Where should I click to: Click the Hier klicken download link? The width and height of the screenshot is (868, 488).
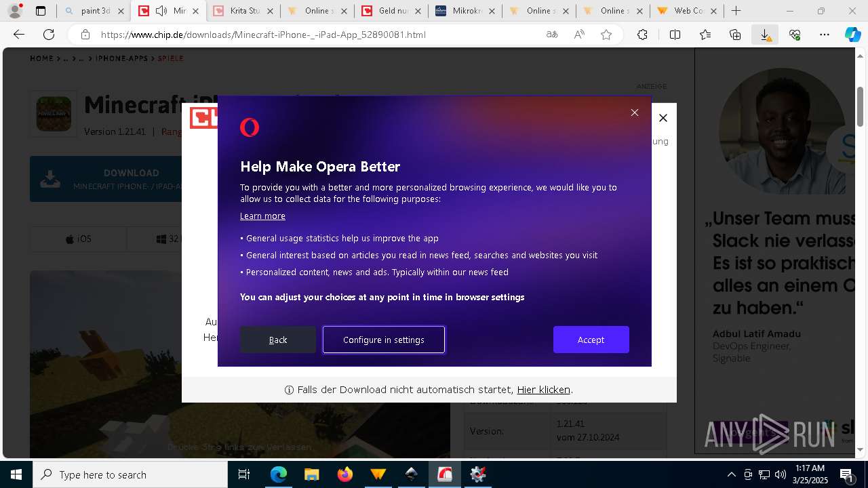click(x=543, y=390)
